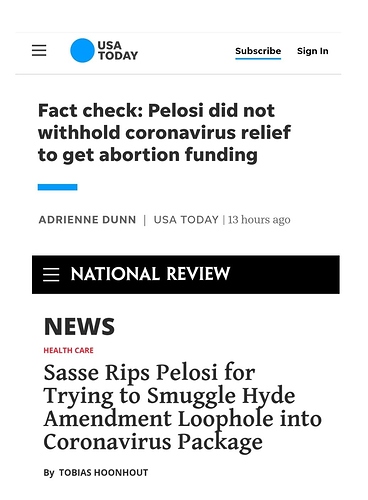
Task: Click author name Adrienne Dunn
Action: [x=87, y=220]
